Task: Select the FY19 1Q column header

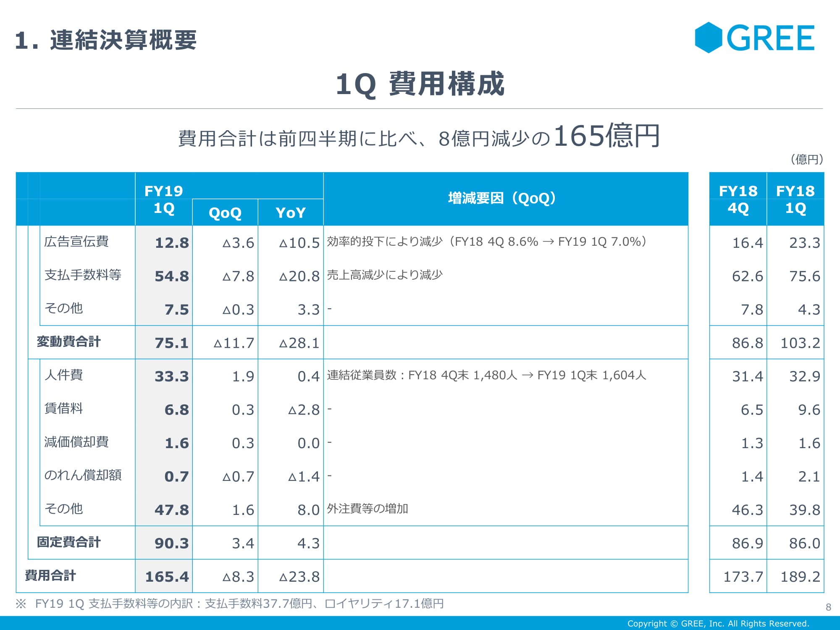Action: point(163,199)
